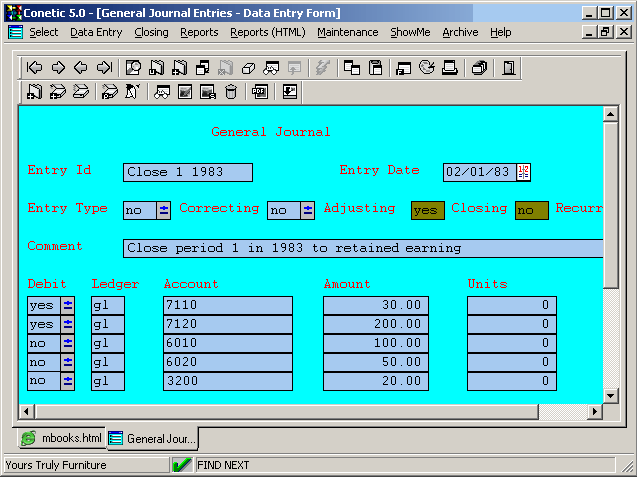Click the printer icon in top toolbar

coord(450,68)
